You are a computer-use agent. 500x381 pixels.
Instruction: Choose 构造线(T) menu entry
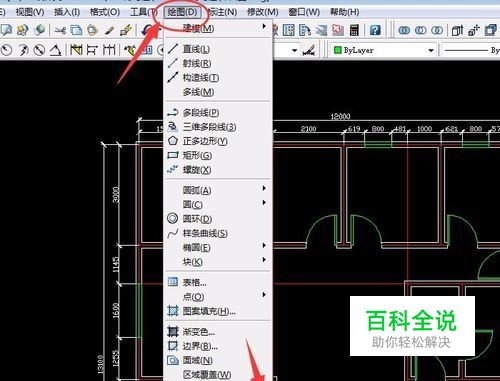pos(218,78)
